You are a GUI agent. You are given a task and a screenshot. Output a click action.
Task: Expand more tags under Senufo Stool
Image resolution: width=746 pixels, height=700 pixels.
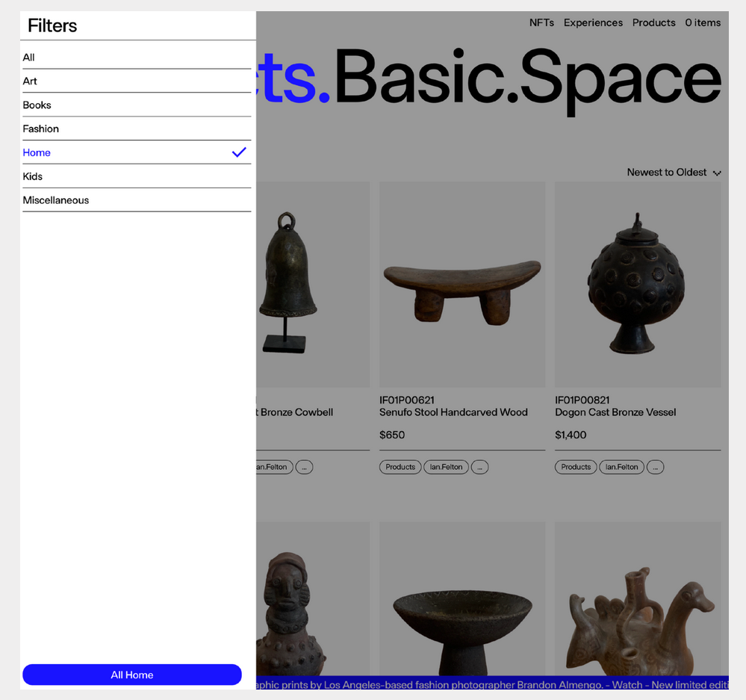[x=479, y=467]
